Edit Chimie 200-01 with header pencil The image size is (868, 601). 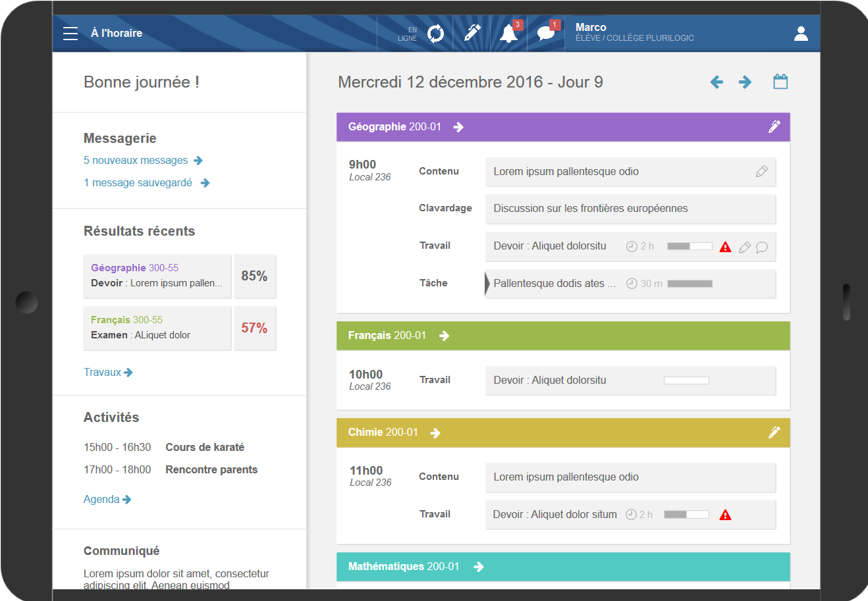coord(774,432)
